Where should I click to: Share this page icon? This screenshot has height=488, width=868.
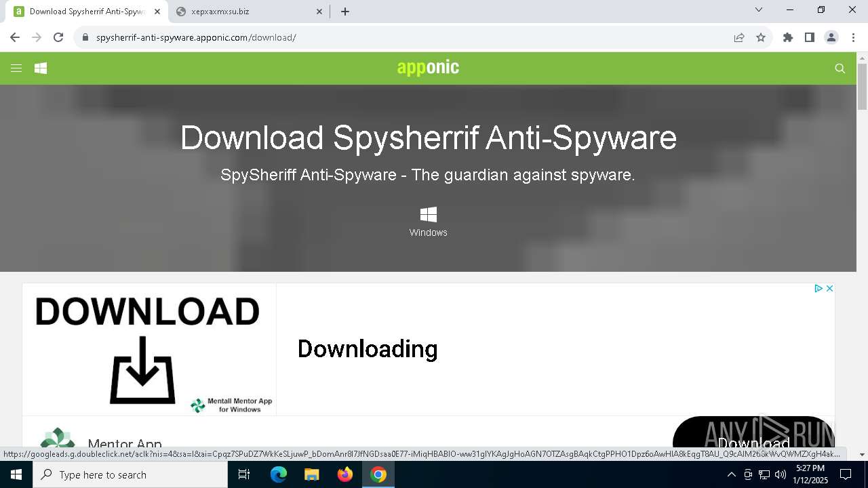[739, 37]
